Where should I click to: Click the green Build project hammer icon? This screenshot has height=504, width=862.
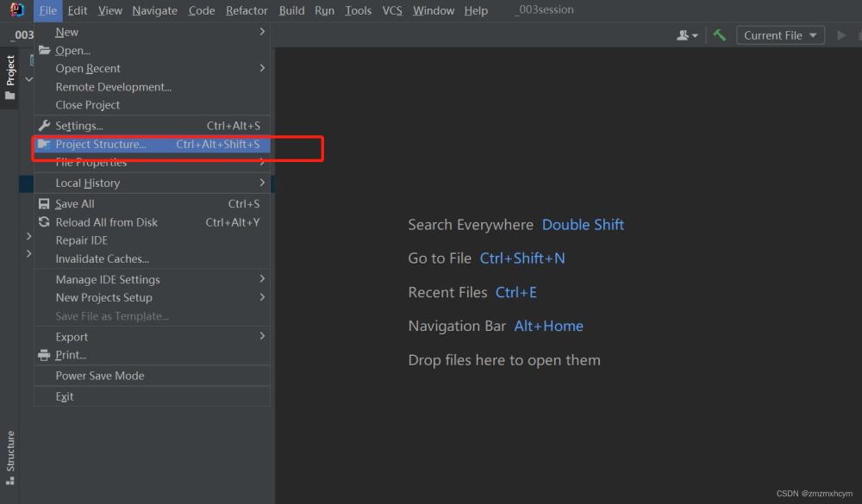[x=719, y=35]
